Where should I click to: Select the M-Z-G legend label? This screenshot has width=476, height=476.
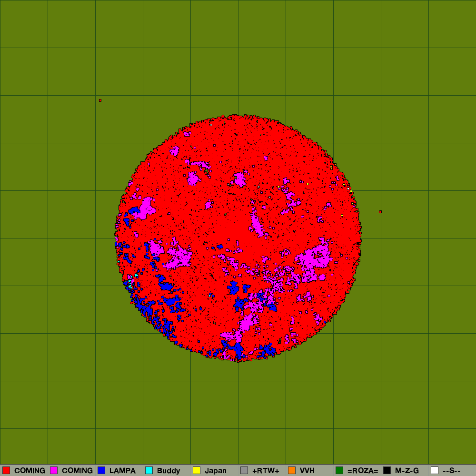click(x=407, y=471)
